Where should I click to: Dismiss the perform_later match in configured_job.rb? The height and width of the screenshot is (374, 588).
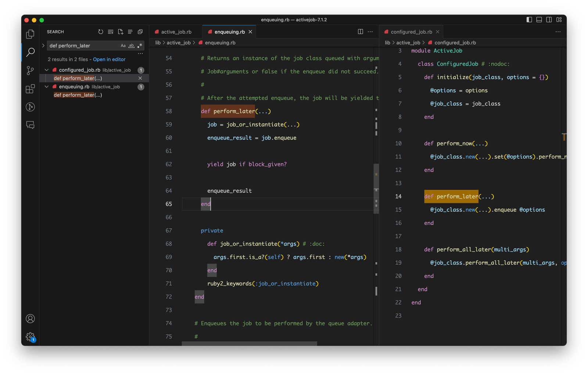pyautogui.click(x=140, y=78)
